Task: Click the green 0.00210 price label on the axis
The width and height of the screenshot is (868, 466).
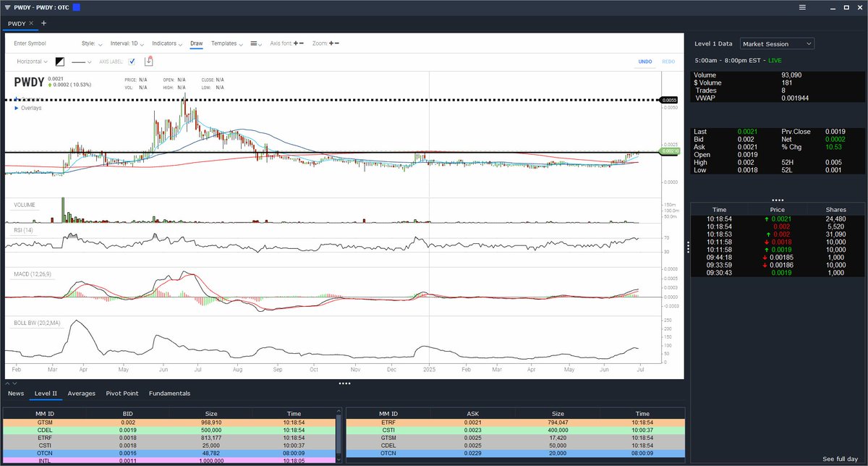Action: 671,151
